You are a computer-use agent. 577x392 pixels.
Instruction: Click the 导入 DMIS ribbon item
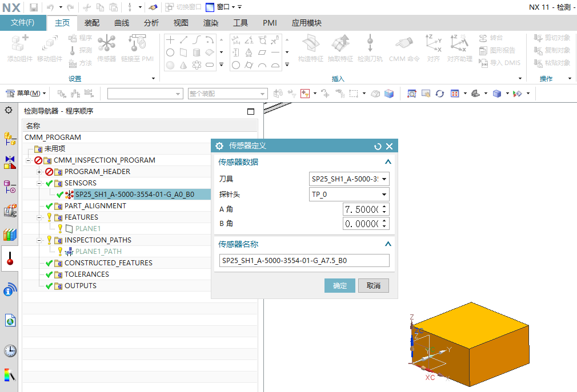point(500,63)
